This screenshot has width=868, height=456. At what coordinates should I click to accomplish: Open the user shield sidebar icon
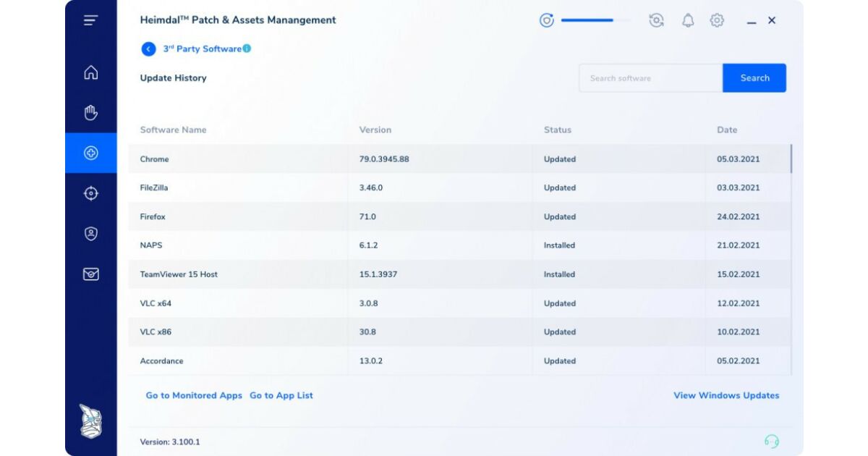(90, 234)
